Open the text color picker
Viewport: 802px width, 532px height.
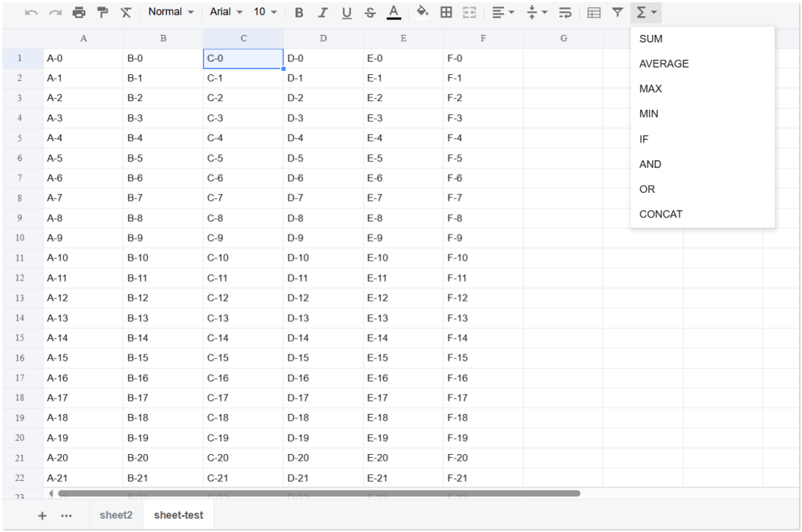click(394, 13)
